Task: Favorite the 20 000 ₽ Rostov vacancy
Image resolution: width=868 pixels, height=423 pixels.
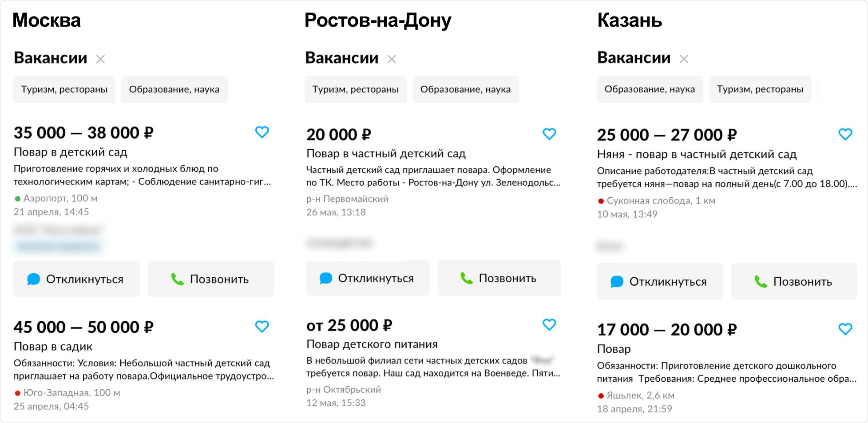Action: [549, 134]
